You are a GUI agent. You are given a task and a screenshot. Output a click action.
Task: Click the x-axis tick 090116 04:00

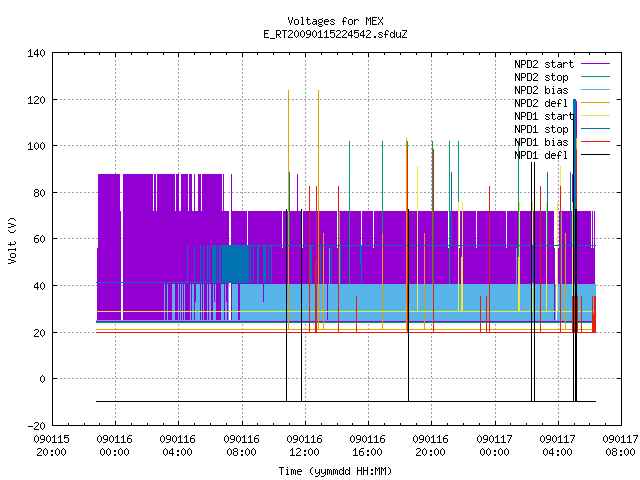[178, 446]
